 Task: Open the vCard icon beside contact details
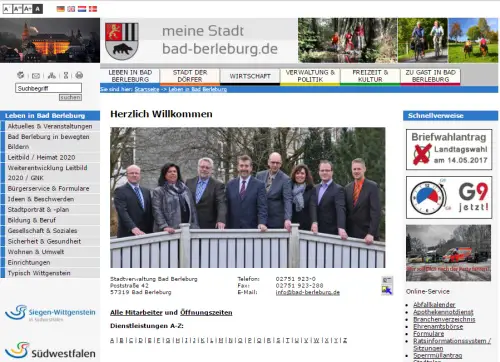387,280
